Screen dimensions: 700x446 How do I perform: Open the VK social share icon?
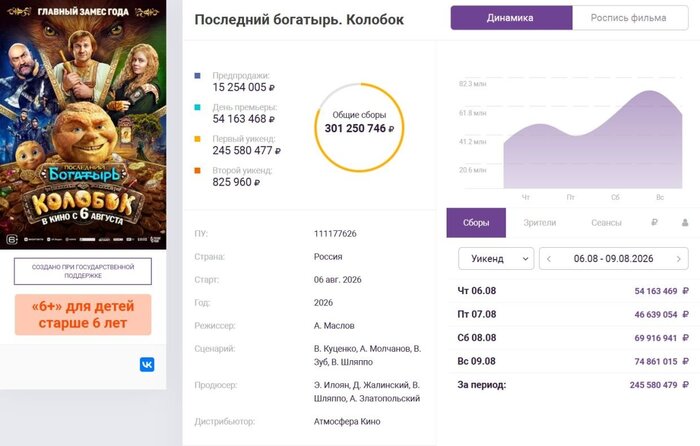point(147,364)
